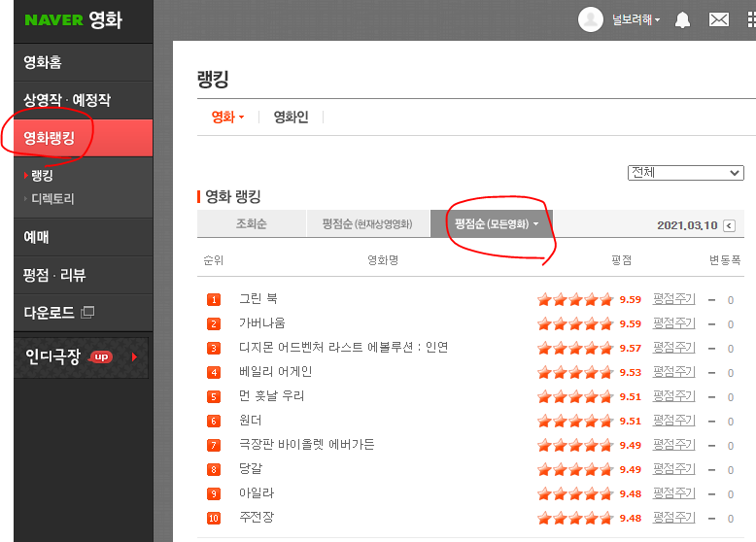
Task: Click the user profile avatar
Action: pos(591,19)
